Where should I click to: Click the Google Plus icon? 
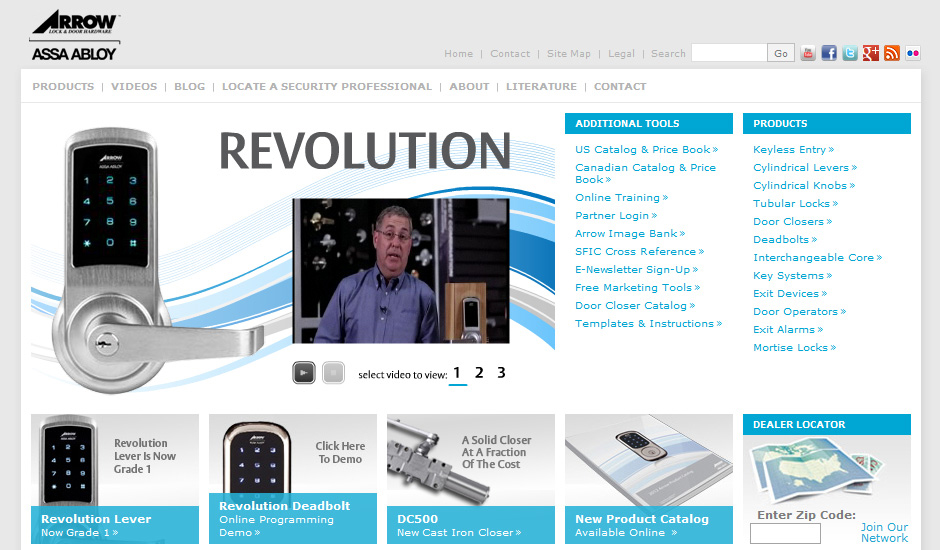coord(871,53)
